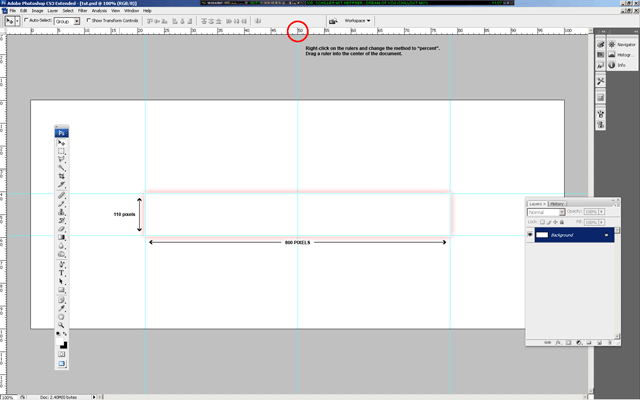Viewport: 640px width, 400px height.
Task: Select the Crop tool
Action: [61, 176]
